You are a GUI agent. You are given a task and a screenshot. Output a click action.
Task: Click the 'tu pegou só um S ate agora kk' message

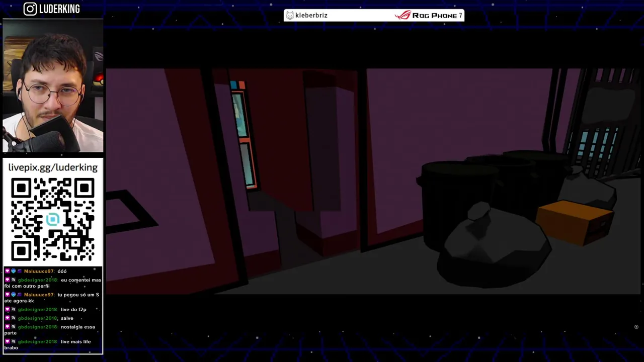[x=52, y=298]
